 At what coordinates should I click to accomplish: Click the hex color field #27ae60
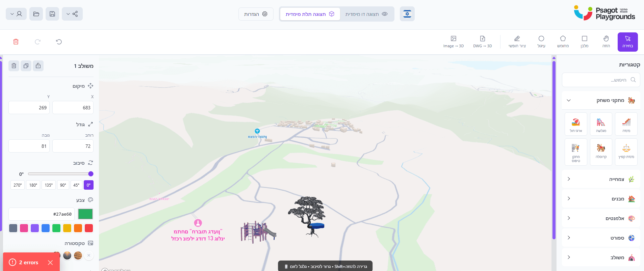[x=42, y=214]
